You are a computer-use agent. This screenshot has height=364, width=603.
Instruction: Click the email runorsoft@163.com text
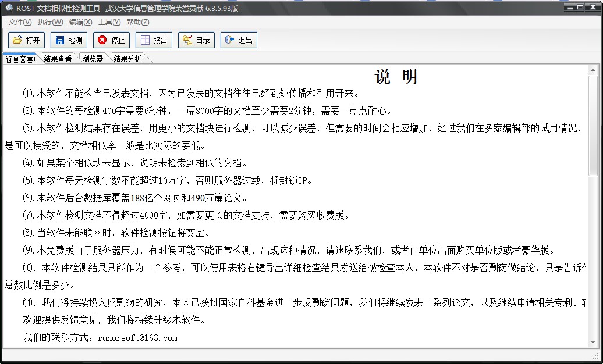137,338
